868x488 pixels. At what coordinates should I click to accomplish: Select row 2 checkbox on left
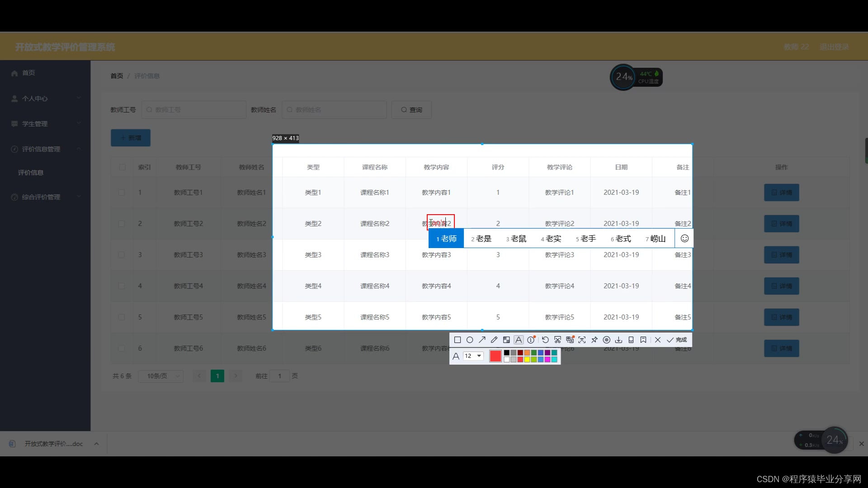click(121, 223)
